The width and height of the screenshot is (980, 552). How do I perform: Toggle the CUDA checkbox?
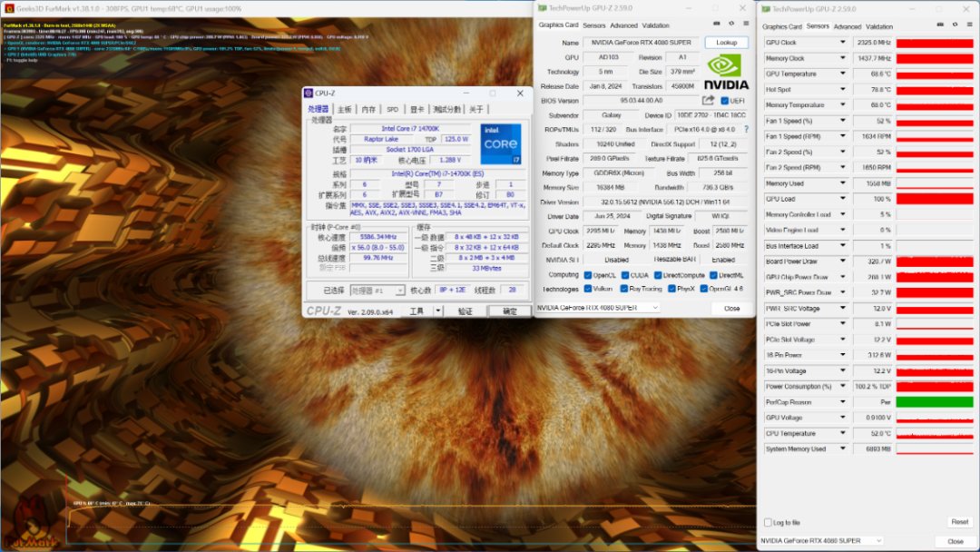tap(625, 275)
